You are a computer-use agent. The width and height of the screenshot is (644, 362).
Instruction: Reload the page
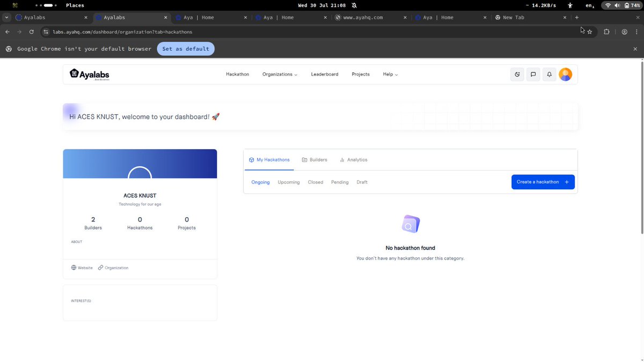[x=32, y=32]
